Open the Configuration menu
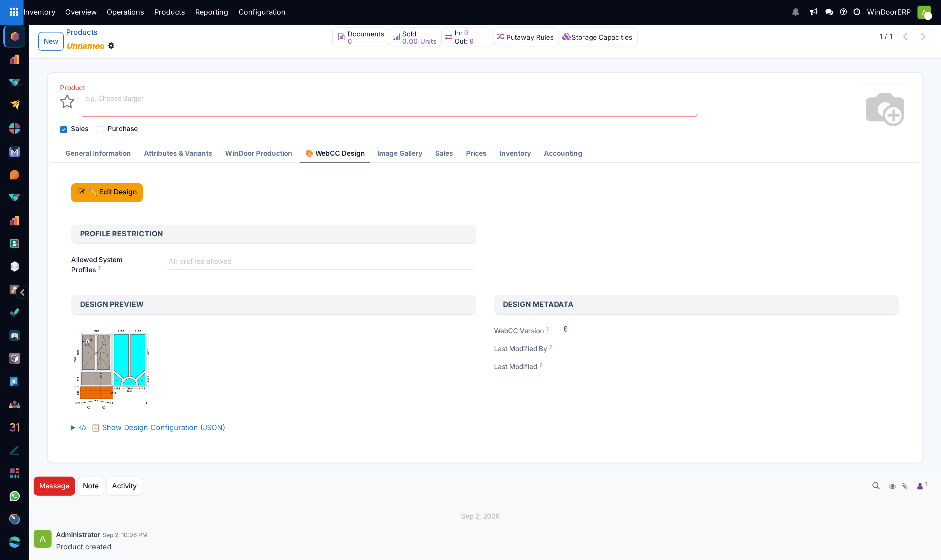The width and height of the screenshot is (941, 560). coord(262,12)
